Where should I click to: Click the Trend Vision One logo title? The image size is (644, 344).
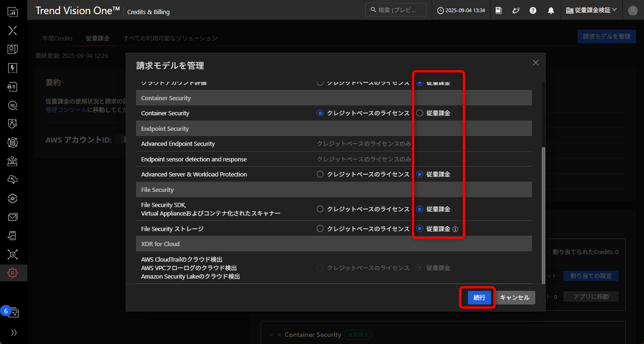78,11
